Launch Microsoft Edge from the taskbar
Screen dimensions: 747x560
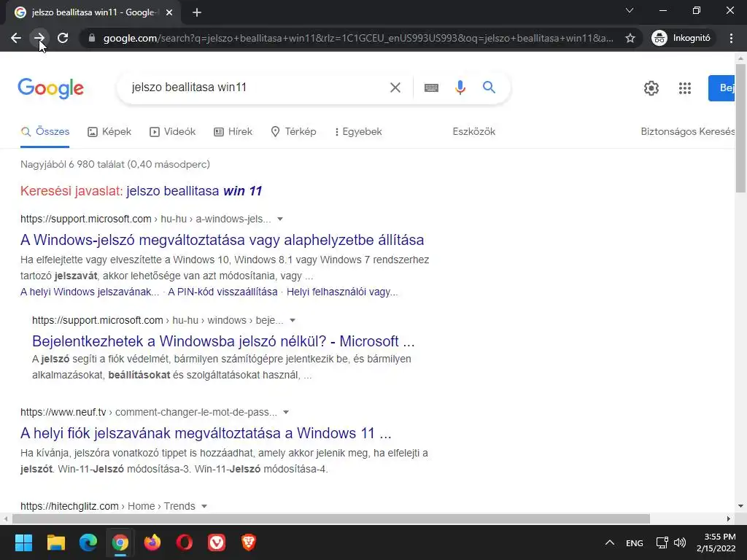(x=88, y=542)
